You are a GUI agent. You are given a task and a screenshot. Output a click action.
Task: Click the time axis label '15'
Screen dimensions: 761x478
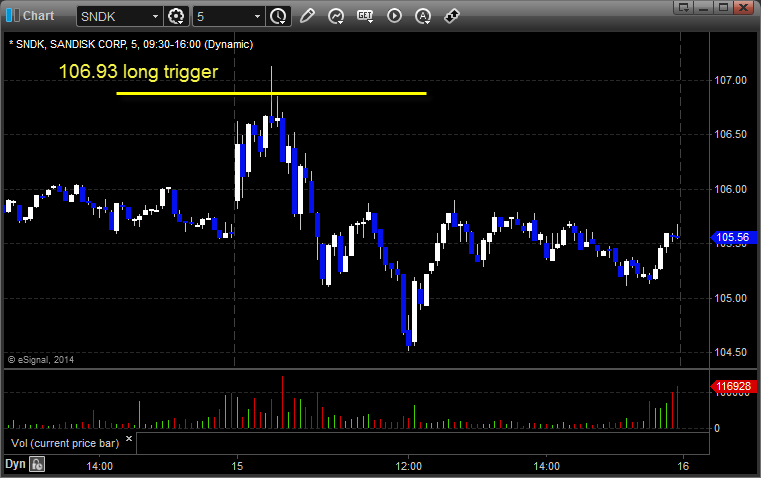click(x=237, y=466)
